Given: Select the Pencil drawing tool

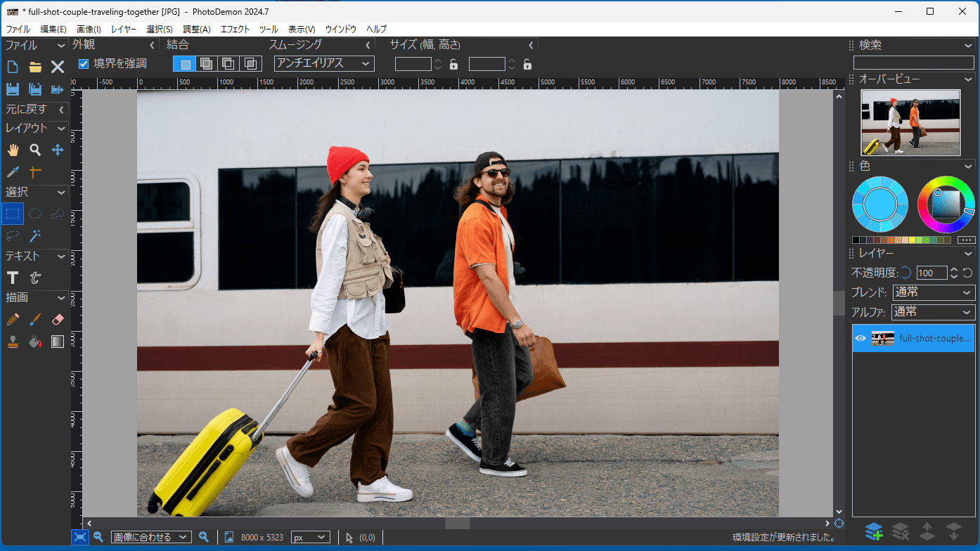Looking at the screenshot, I should point(12,319).
